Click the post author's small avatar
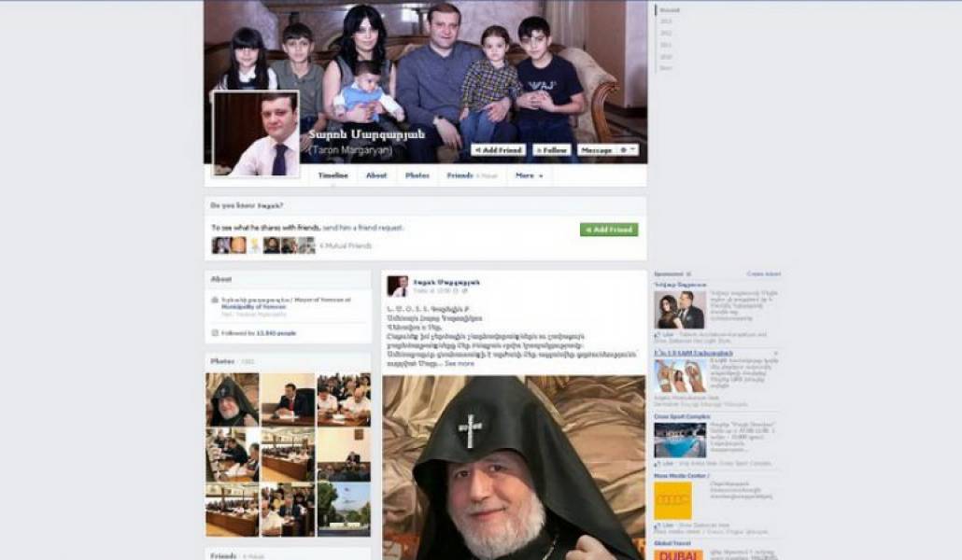The width and height of the screenshot is (962, 560). point(397,286)
